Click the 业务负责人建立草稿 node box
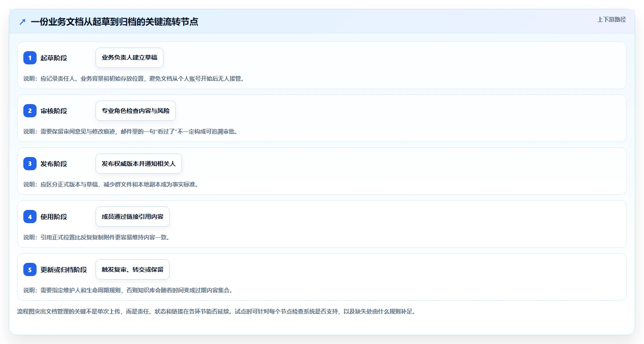 click(x=130, y=58)
